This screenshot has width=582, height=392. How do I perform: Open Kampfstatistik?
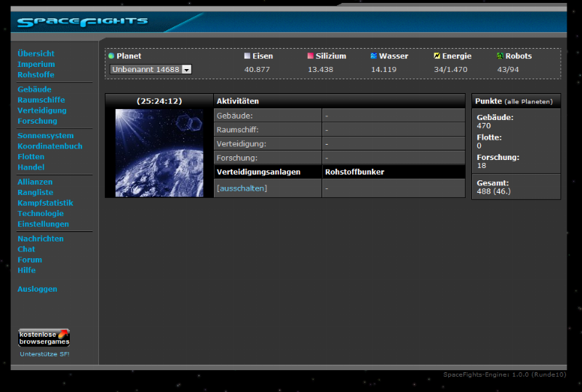tap(45, 203)
